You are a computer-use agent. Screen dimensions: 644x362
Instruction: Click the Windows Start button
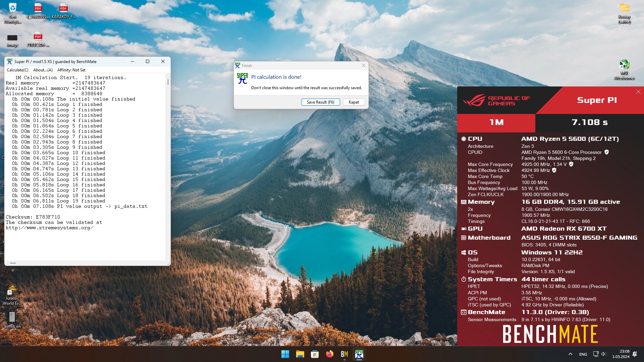pos(285,354)
